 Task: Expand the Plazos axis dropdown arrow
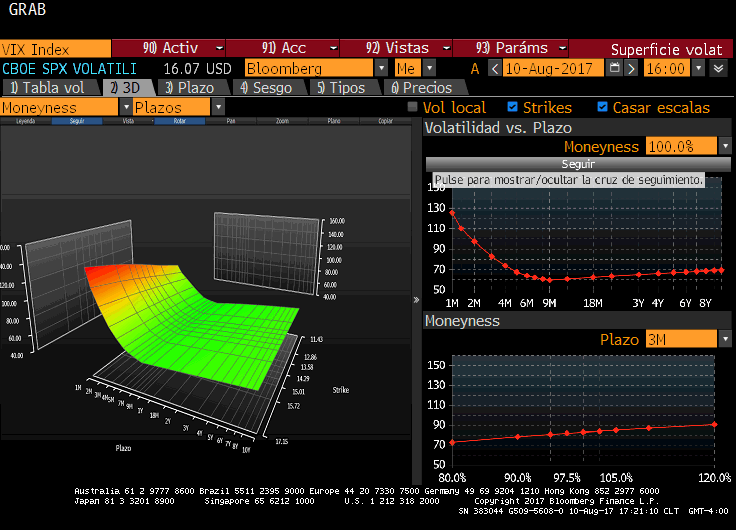pos(218,107)
